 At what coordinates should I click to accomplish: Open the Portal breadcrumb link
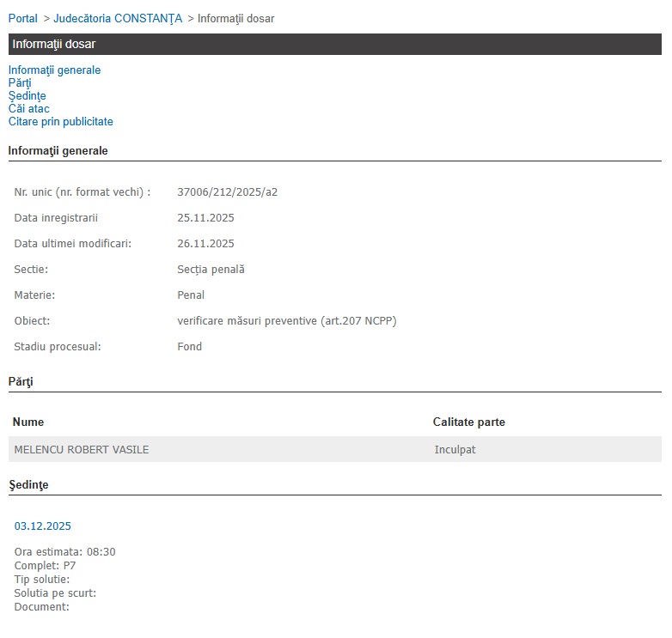[x=22, y=19]
